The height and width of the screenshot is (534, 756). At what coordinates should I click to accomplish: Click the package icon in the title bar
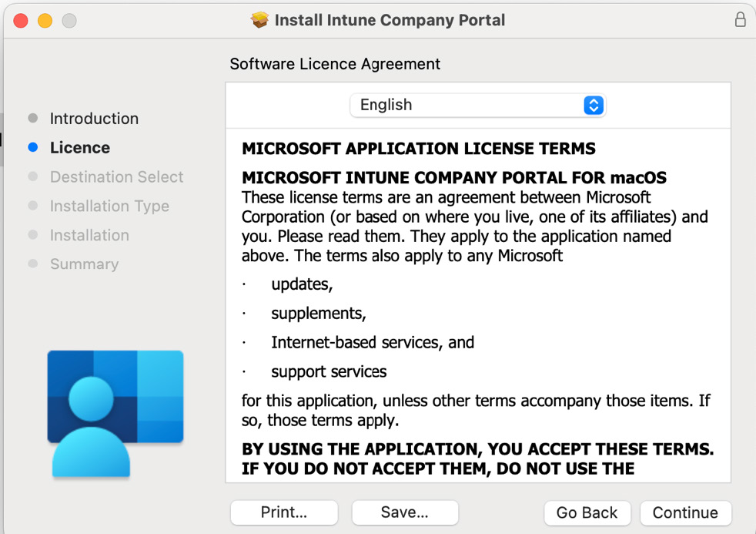[x=259, y=20]
